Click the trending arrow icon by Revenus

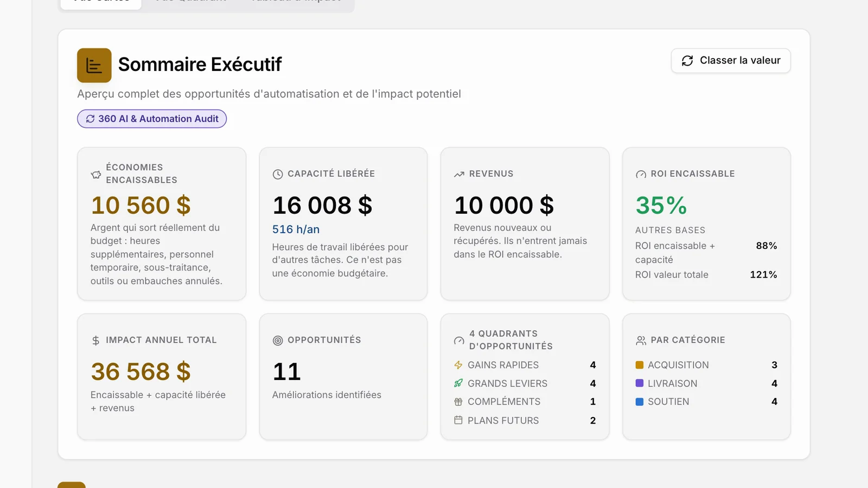point(459,174)
